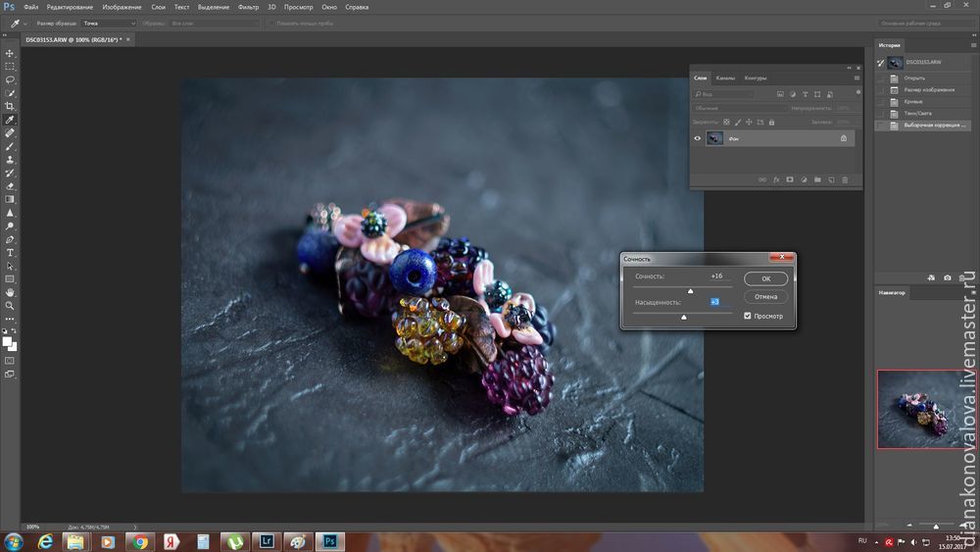Toggle lock transparent pixels in Layers
This screenshot has width=980, height=552.
tap(726, 123)
